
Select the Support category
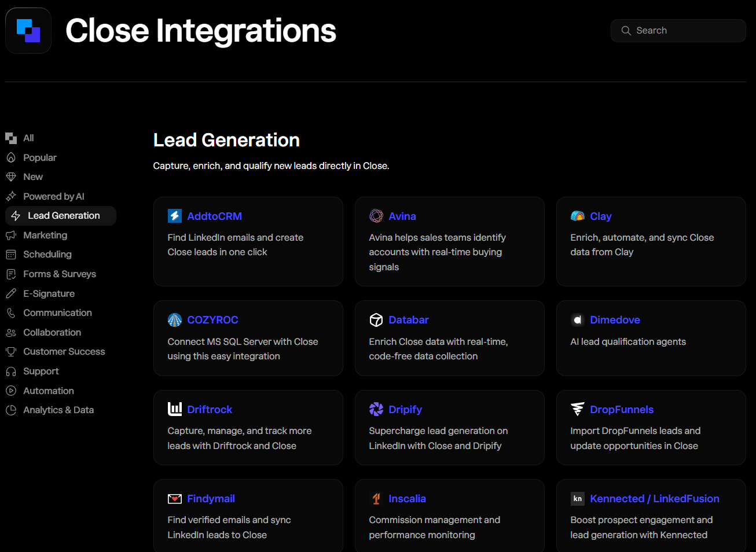[41, 371]
